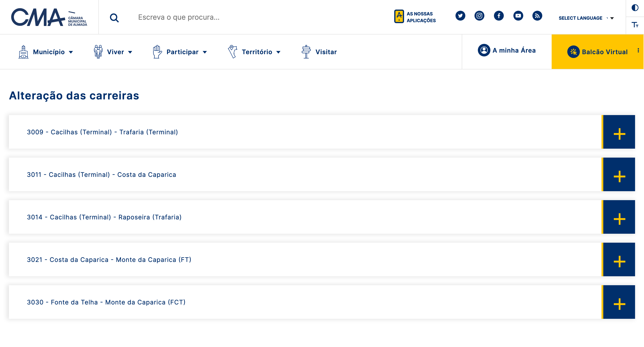This screenshot has height=347, width=644.
Task: Expand route 3011 with its plus button
Action: pos(619,174)
